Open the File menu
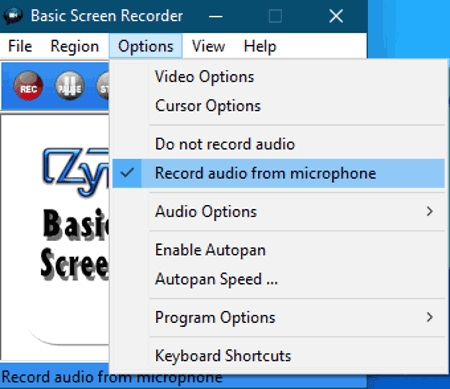Screen dimensions: 450x389 point(20,46)
